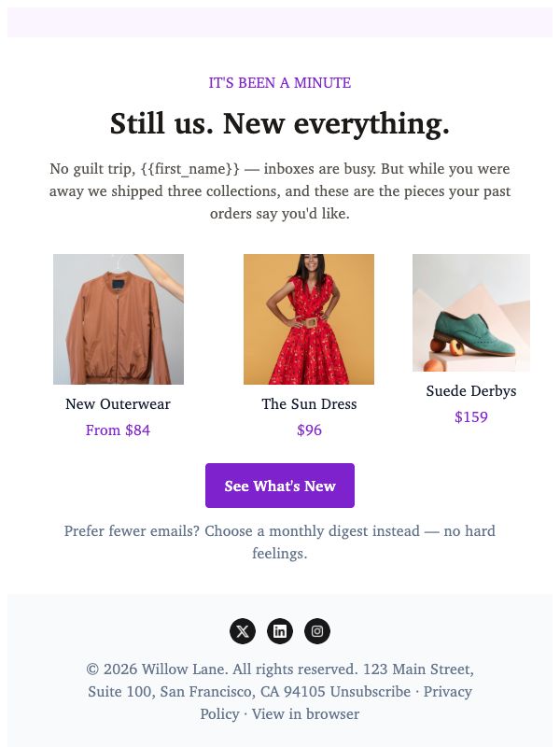The height and width of the screenshot is (747, 560).
Task: Click the From $84 price label
Action: pyautogui.click(x=118, y=430)
